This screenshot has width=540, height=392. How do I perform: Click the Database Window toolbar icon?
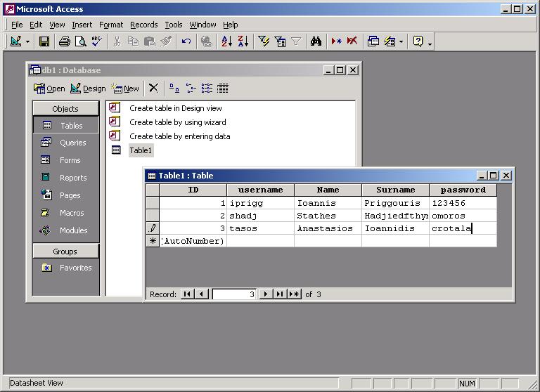[x=373, y=41]
